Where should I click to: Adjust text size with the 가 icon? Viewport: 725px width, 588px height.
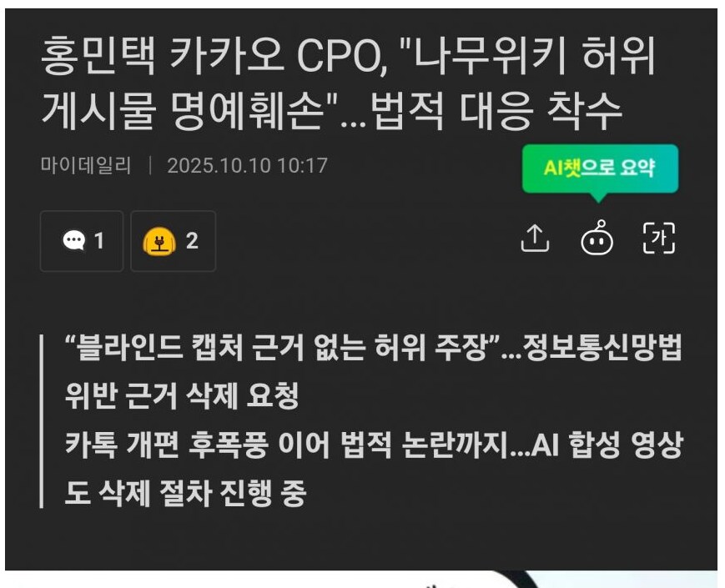point(659,238)
